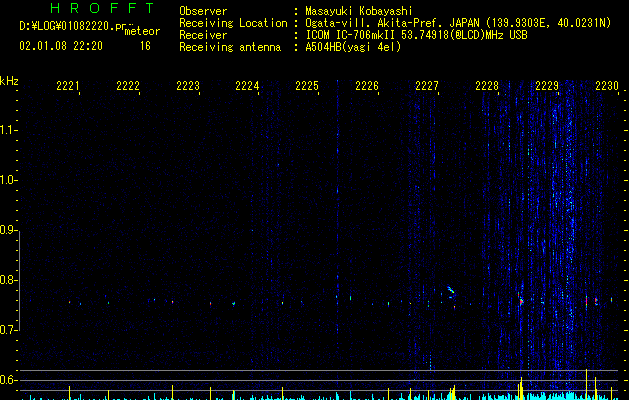This screenshot has width=629, height=400.
Task: Click the 0.9 kHz frequency label
Action: pyautogui.click(x=8, y=230)
